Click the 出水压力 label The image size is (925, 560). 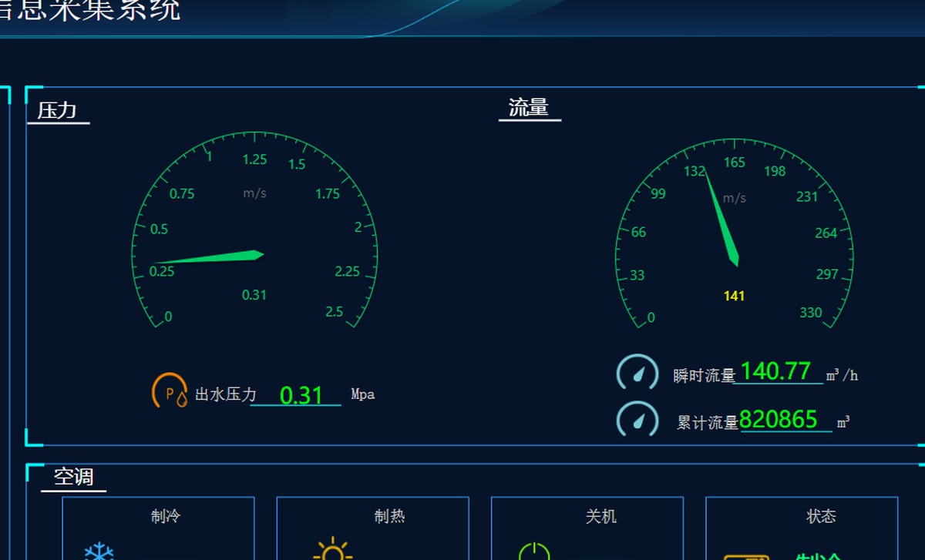(x=225, y=395)
